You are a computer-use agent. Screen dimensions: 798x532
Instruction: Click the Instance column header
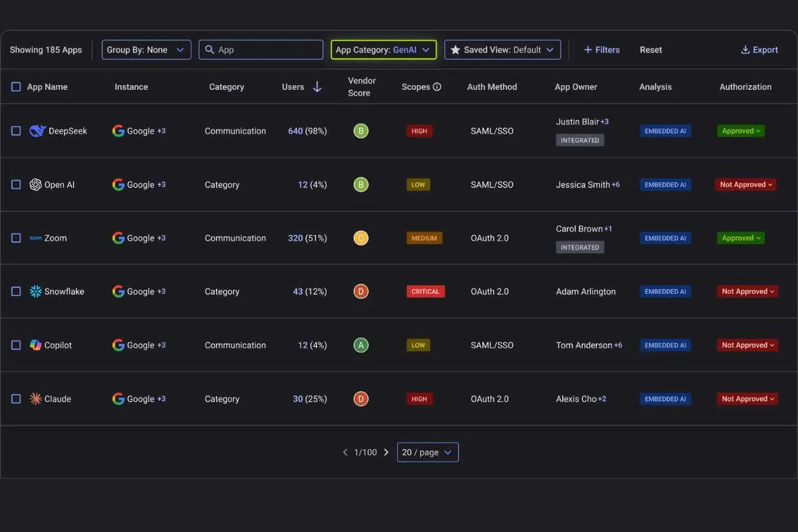131,87
